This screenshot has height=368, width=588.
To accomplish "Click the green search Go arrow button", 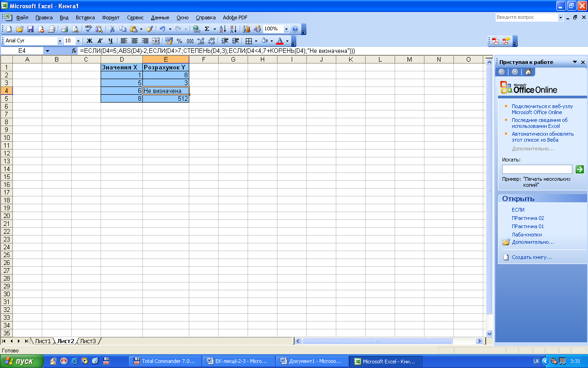I will (580, 169).
